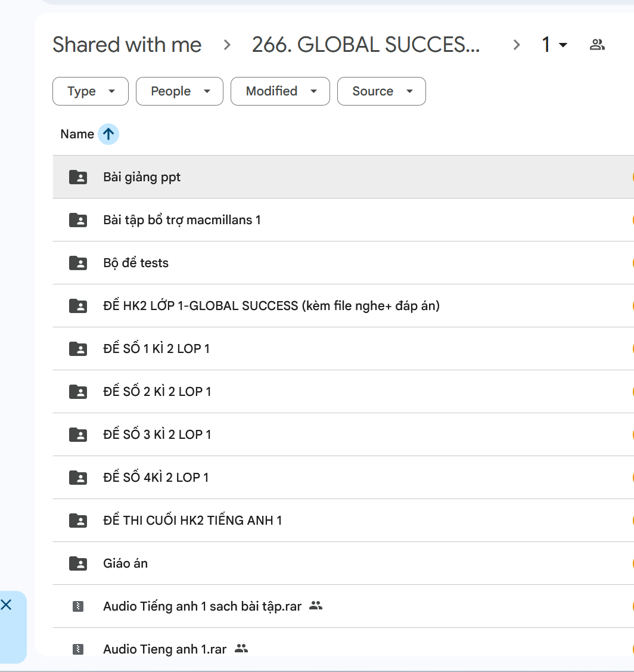Click the shared folder icon next to Giáo án
This screenshot has width=634, height=672.
(78, 563)
